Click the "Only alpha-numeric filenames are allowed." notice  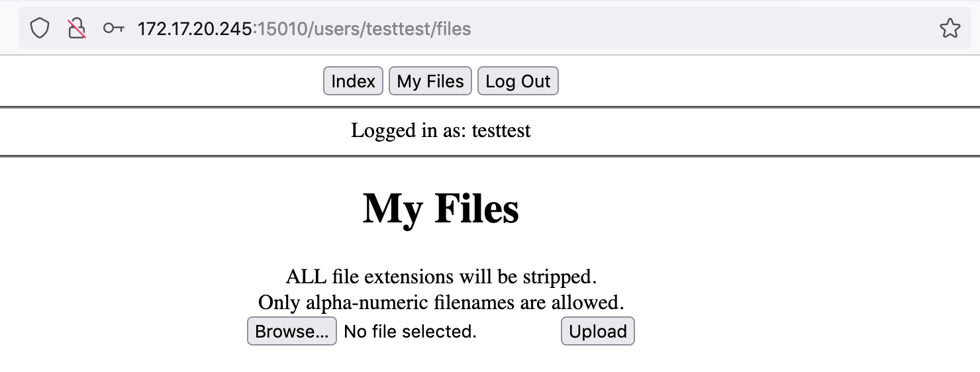(441, 302)
